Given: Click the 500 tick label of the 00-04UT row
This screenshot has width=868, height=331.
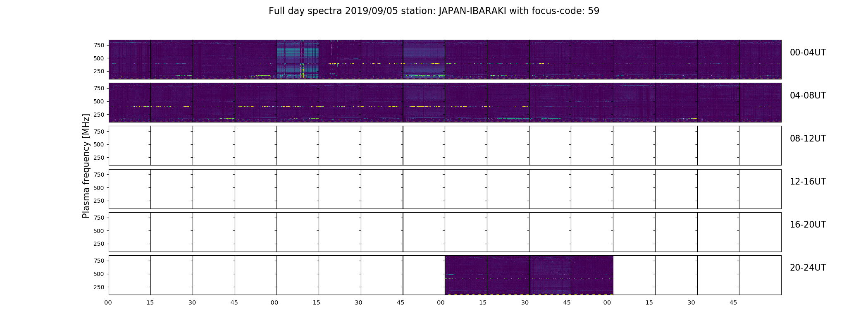Looking at the screenshot, I should tap(99, 58).
